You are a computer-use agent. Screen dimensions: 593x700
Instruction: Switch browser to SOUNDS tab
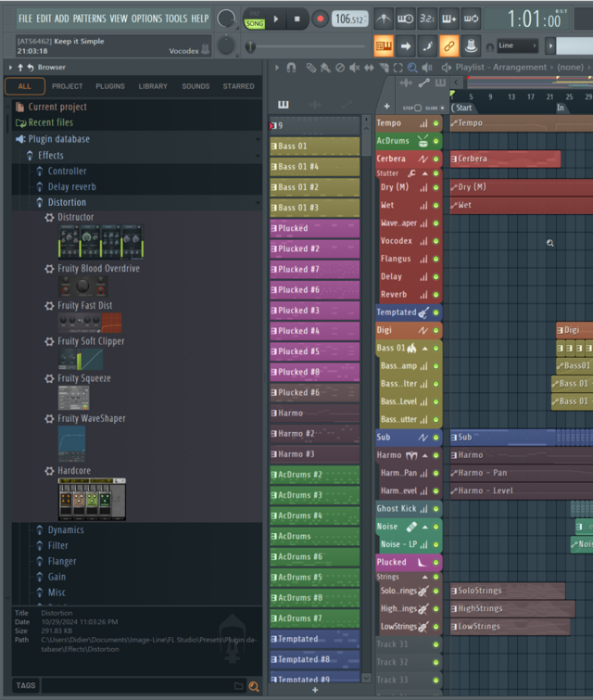point(196,86)
